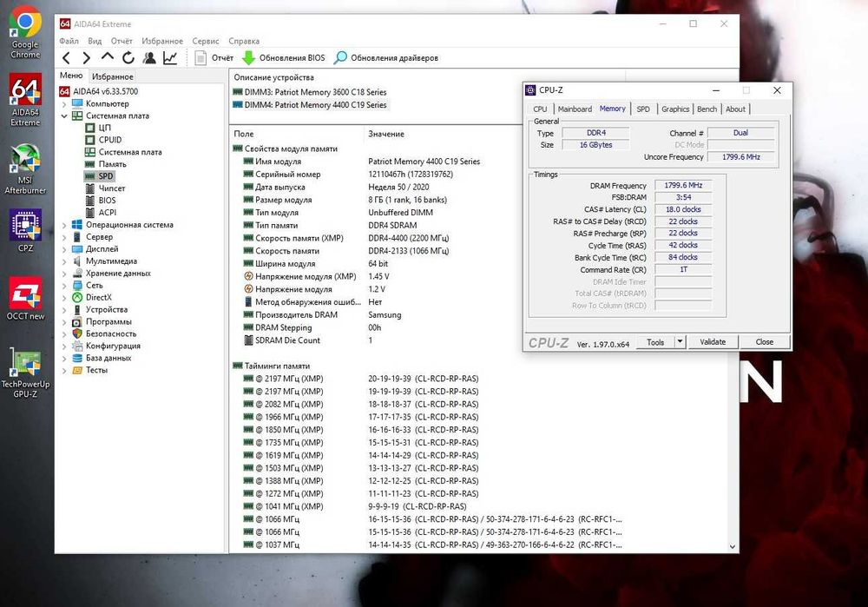868x607 pixels.
Task: Switch to the Избранное panel tab
Action: coord(112,76)
